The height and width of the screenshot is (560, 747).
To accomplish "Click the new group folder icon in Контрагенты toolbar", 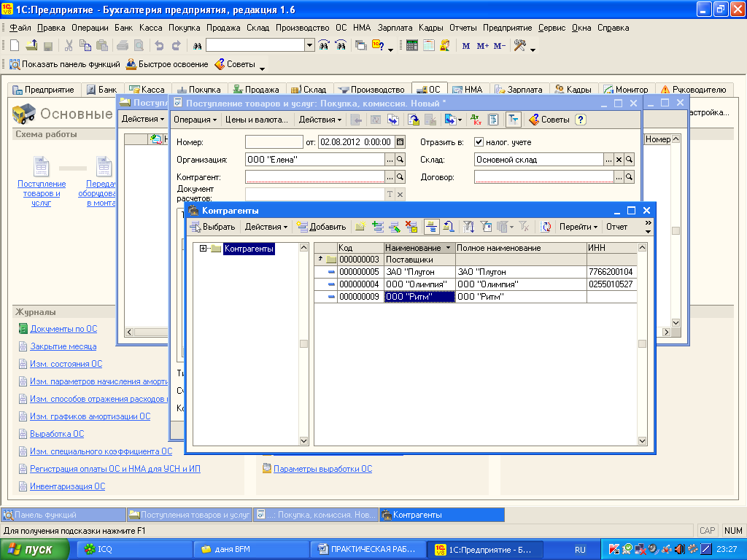I will click(360, 227).
